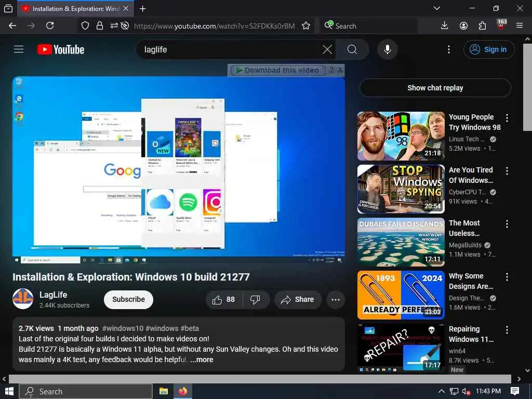Open Repairing Windows 11 thumbnail
The width and height of the screenshot is (532, 399).
401,348
